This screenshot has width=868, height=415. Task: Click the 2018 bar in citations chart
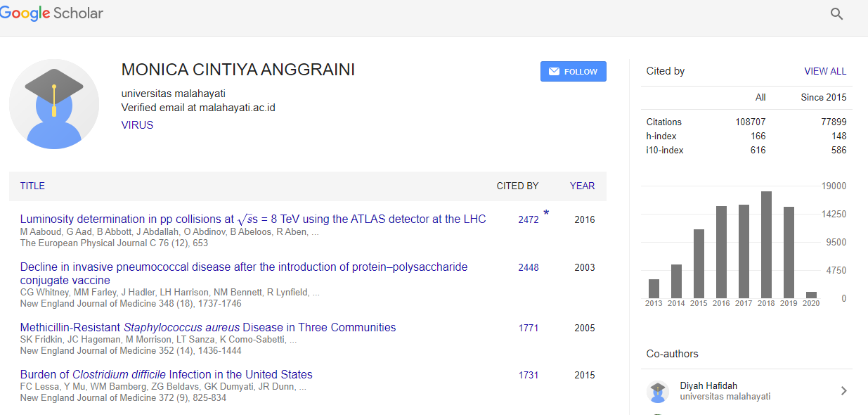pyautogui.click(x=766, y=245)
